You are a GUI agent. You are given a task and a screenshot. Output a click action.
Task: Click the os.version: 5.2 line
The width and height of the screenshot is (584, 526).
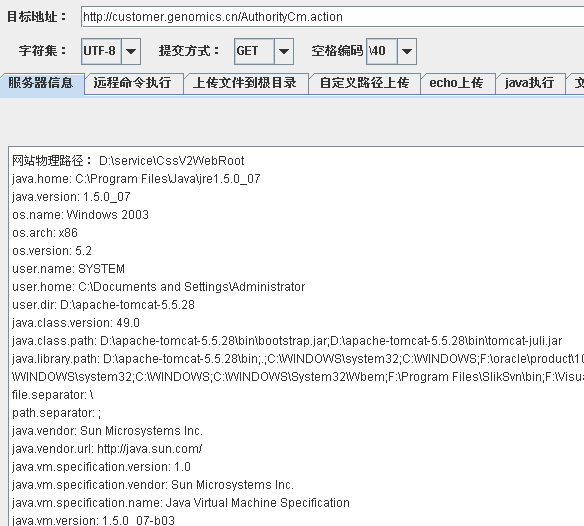coord(52,251)
